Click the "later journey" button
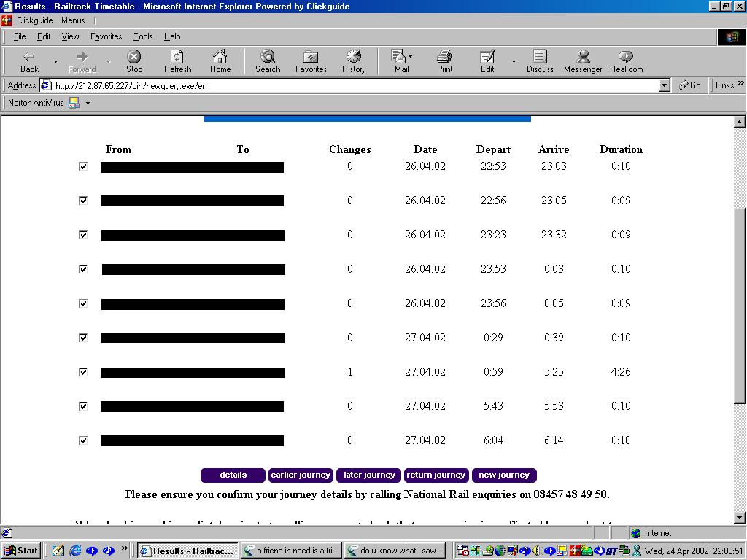Screen dimensions: 747x560 369,475
